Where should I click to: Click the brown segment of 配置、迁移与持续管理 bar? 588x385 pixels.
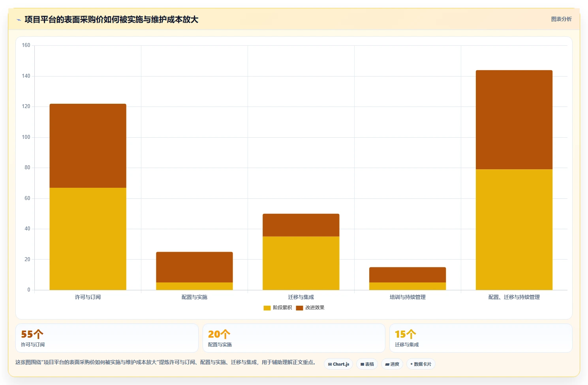514,120
